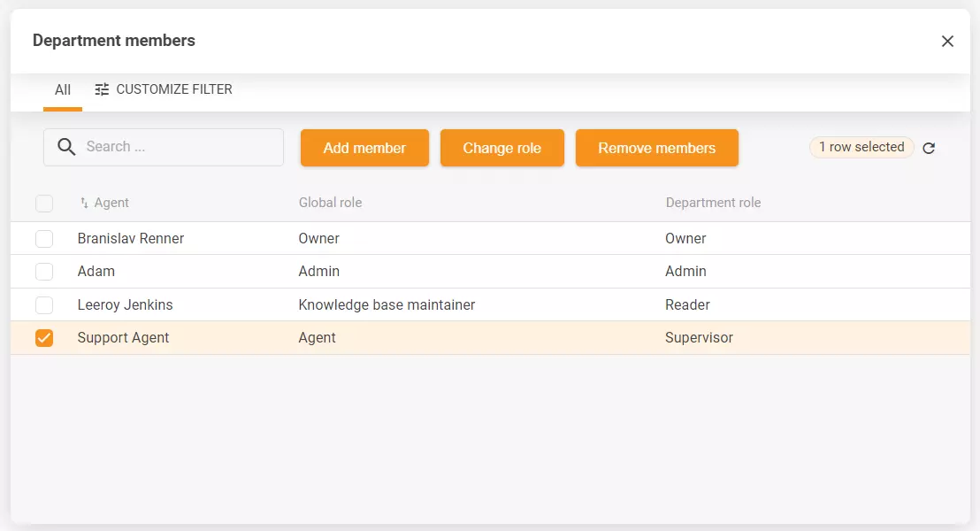Check Adam's row checkbox

(44, 271)
